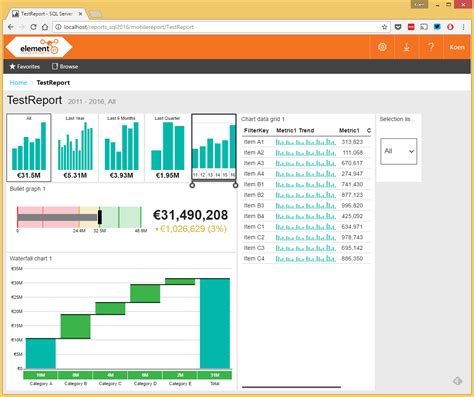Select the Last Year chart tile
Image resolution: width=474 pixels, height=397 pixels.
coord(75,148)
